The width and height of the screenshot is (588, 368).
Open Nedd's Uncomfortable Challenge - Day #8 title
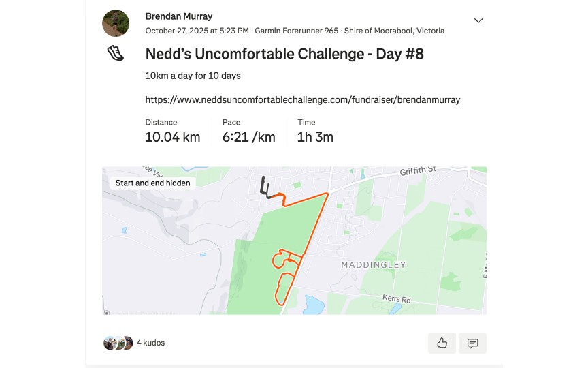point(284,54)
